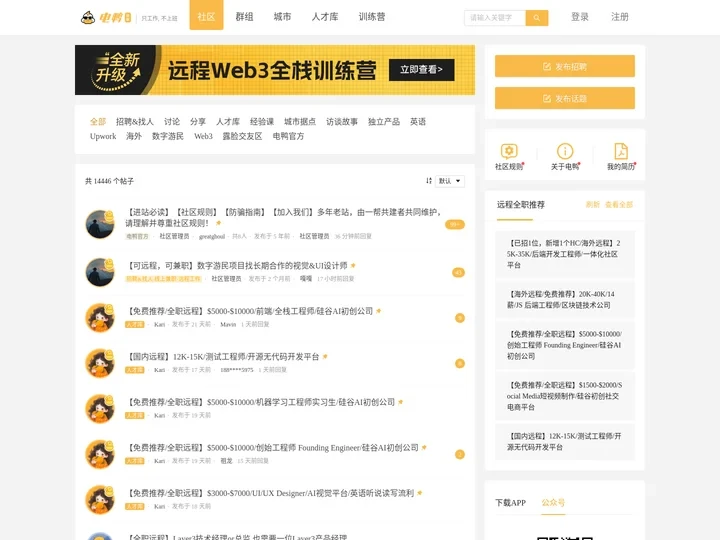Open sidebar job 创始工程师 Founding Engineer
This screenshot has width=720, height=540.
click(565, 345)
